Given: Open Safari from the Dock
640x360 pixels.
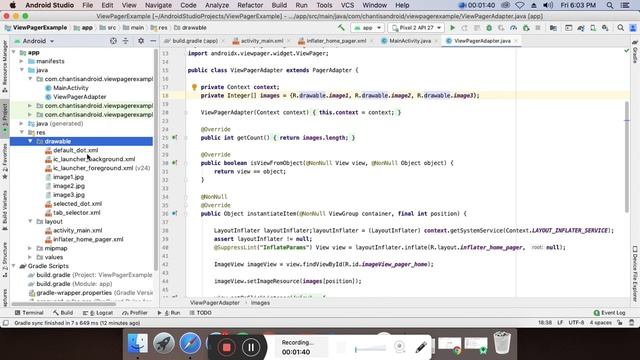Looking at the screenshot, I should coord(190,343).
